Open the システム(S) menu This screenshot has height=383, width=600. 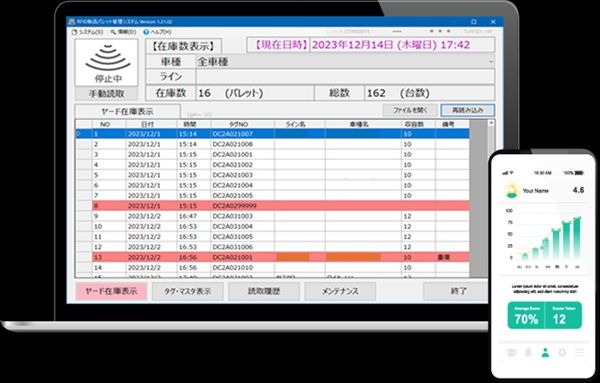(88, 32)
